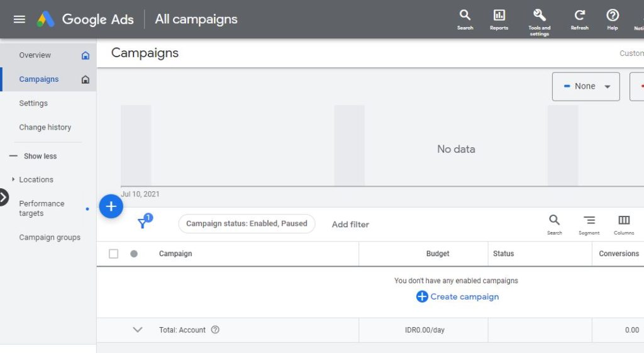Open Settings in the sidebar
644x353 pixels.
click(x=33, y=103)
